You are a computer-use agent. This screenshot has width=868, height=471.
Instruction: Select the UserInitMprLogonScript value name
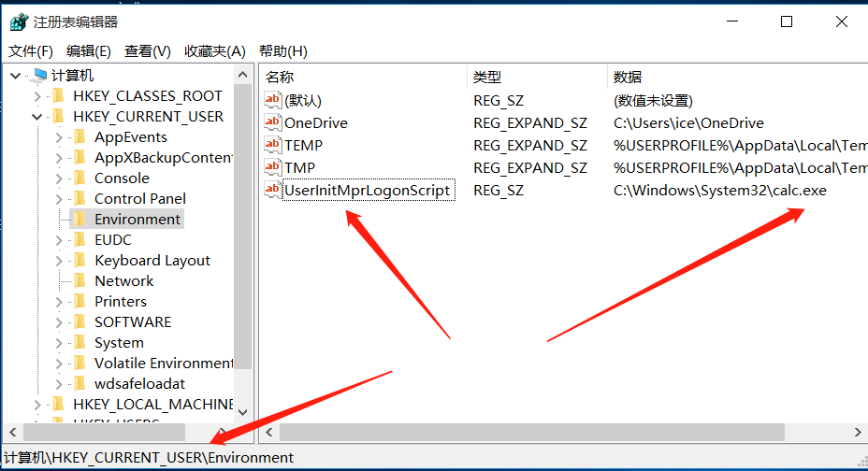coord(369,190)
